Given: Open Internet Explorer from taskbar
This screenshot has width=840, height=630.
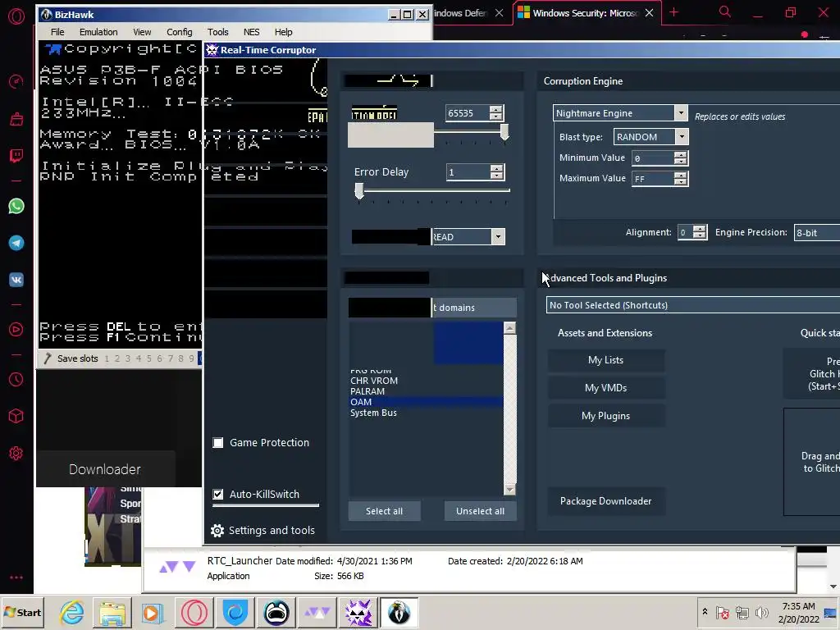Looking at the screenshot, I should (72, 612).
